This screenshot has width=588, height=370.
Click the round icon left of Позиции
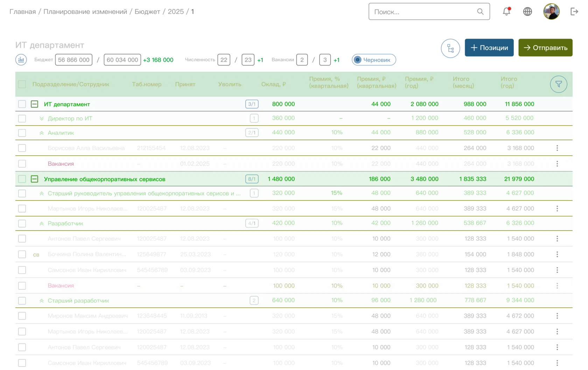450,48
